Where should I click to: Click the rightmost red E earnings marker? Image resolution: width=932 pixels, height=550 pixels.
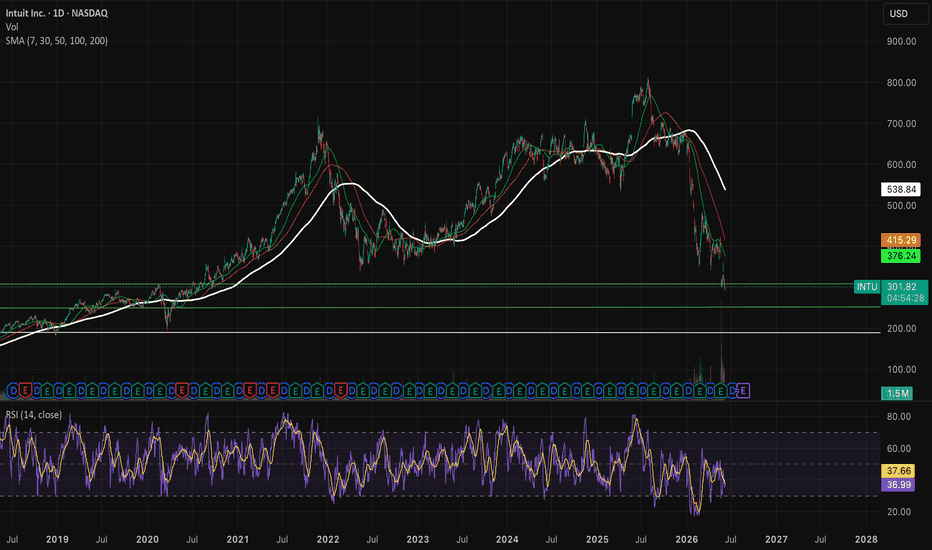click(x=340, y=391)
